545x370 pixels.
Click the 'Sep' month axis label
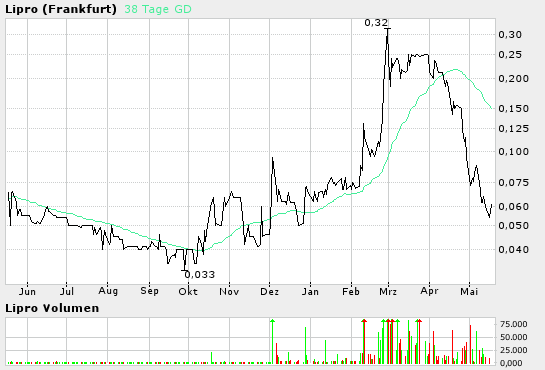(x=149, y=291)
